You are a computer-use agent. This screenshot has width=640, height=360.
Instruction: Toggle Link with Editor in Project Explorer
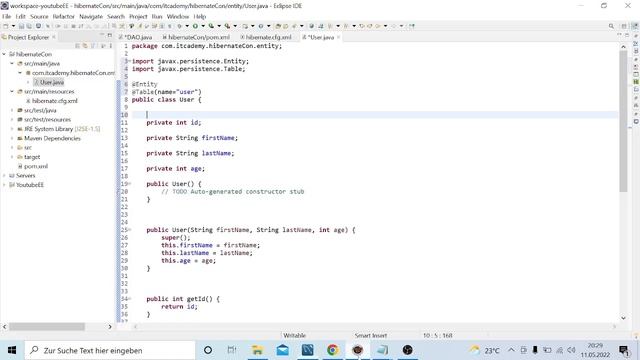[x=85, y=46]
